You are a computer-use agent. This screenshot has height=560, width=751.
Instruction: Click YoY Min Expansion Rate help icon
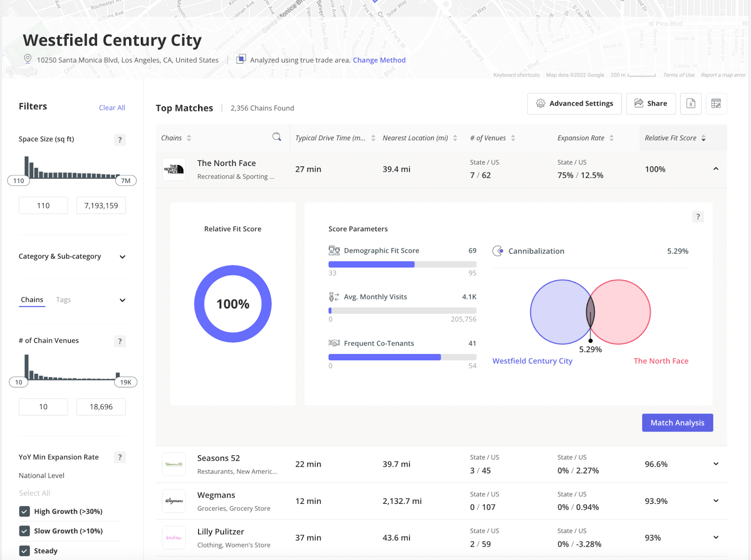(120, 457)
